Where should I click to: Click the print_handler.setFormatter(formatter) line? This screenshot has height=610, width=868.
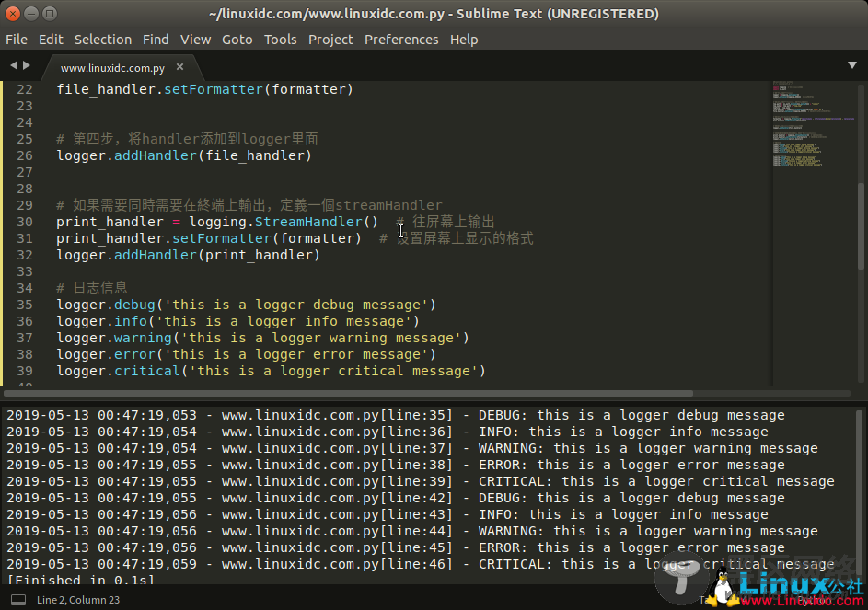coord(295,238)
